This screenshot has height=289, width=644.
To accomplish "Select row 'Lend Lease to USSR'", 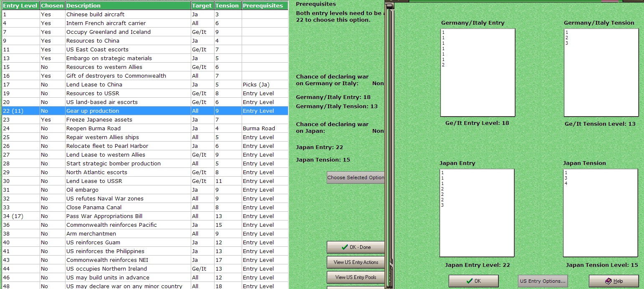I will coord(145,181).
